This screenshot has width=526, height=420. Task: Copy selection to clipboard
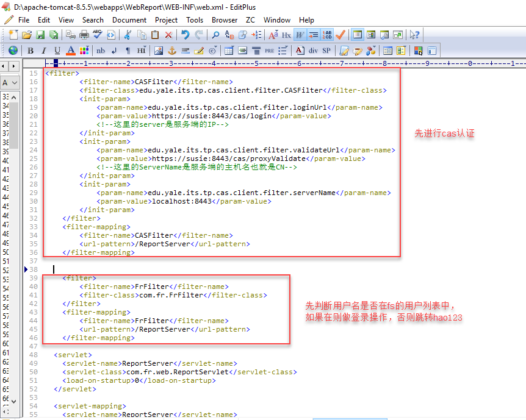[x=142, y=35]
